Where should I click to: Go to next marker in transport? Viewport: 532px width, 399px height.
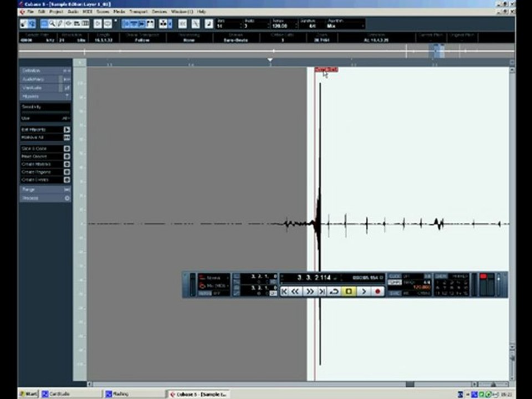pos(322,291)
